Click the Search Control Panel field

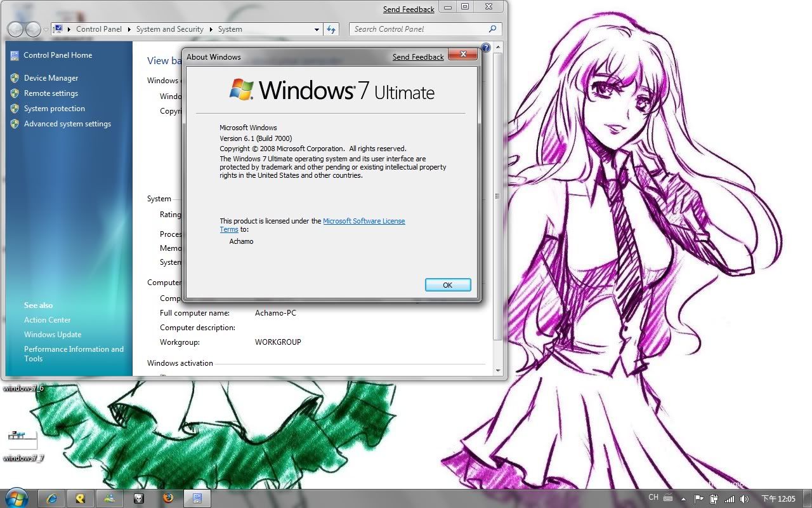coord(419,29)
